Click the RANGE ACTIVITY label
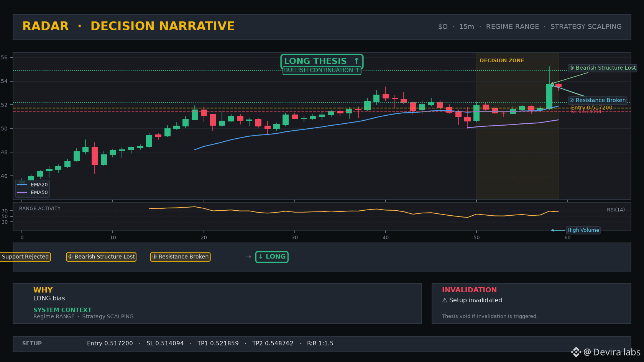644x362 pixels. click(40, 209)
